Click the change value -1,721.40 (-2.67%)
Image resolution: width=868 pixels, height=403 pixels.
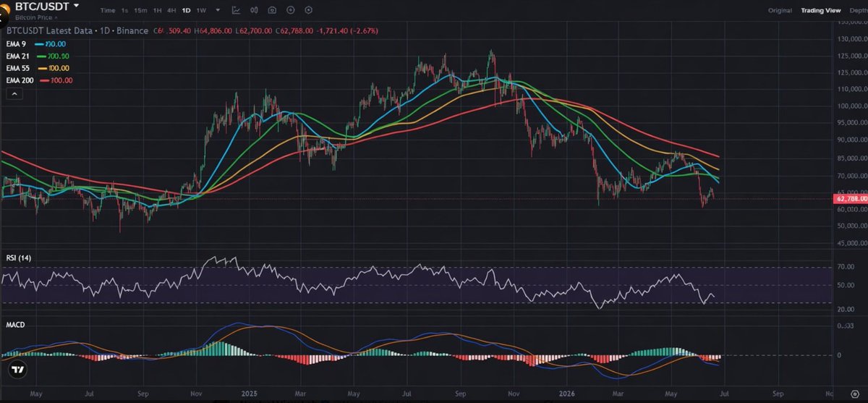coord(346,32)
